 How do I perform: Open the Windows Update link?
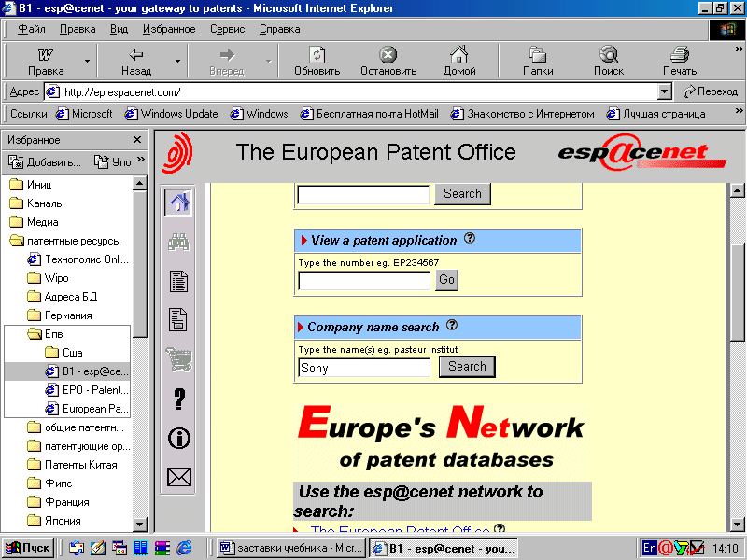coord(171,114)
